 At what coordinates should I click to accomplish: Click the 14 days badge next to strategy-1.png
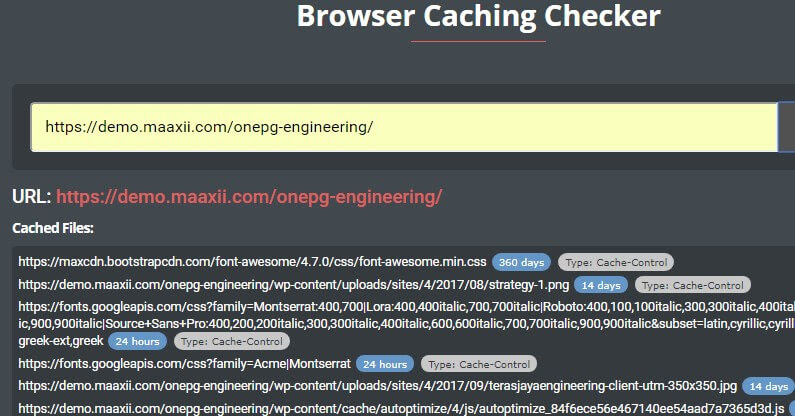(x=601, y=285)
